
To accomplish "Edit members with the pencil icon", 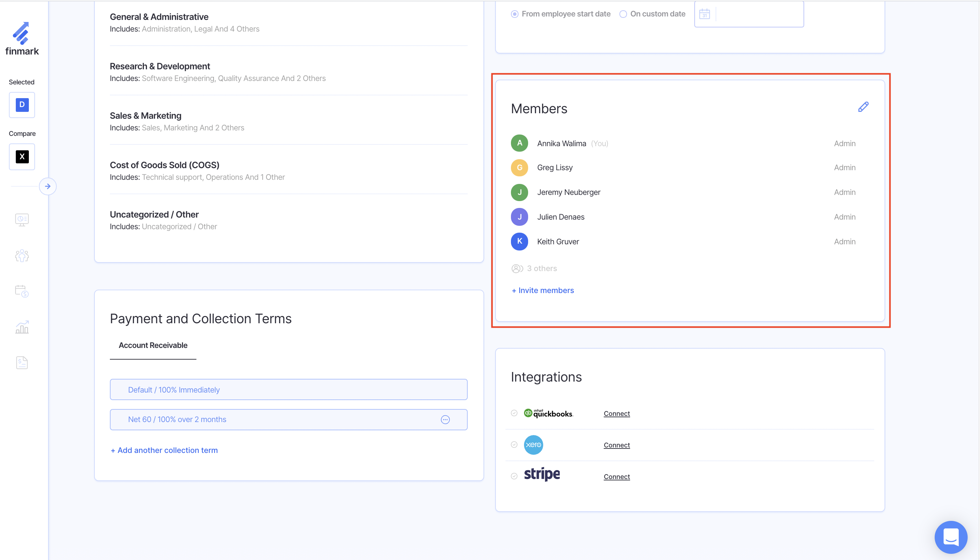I will coord(863,107).
